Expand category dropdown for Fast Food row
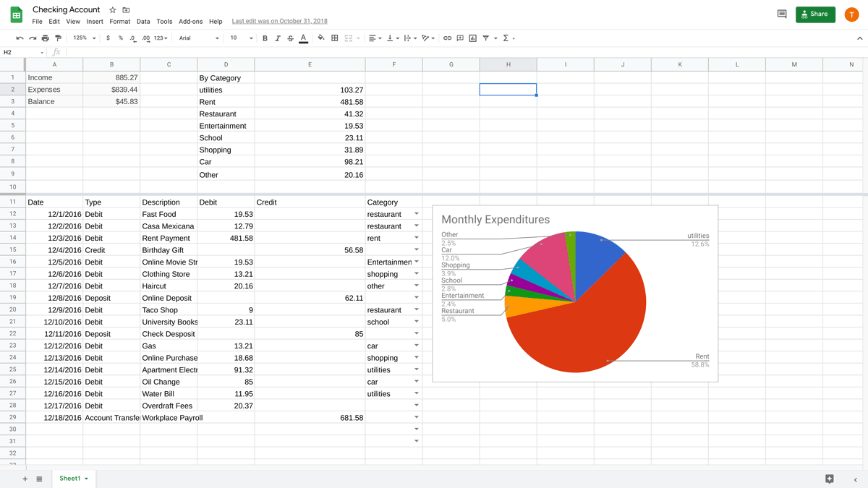This screenshot has height=488, width=868. pos(417,214)
